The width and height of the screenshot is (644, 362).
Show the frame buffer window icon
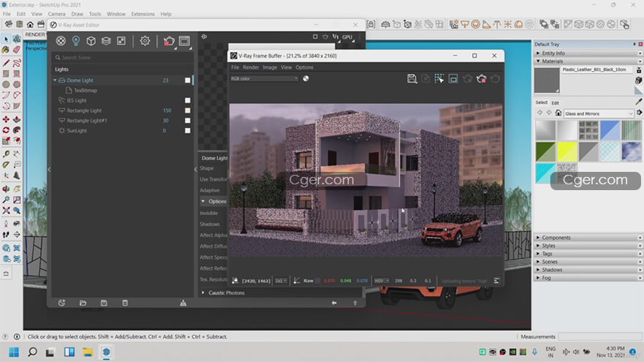[x=184, y=41]
